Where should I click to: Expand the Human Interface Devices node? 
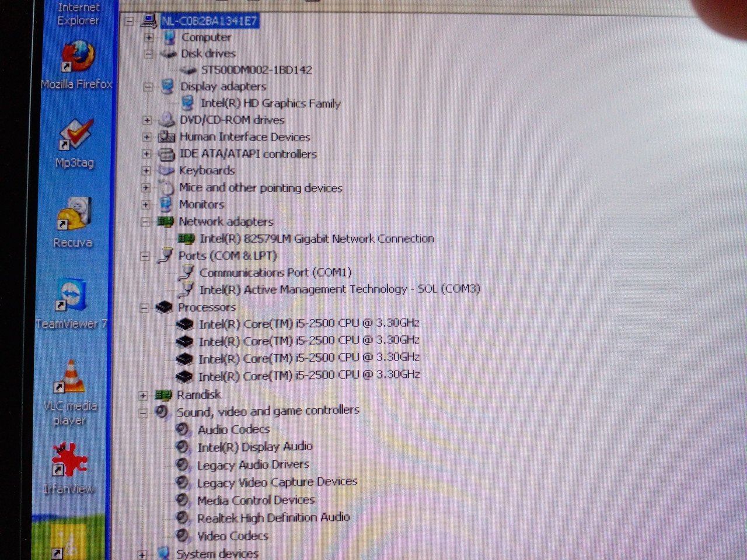(147, 137)
